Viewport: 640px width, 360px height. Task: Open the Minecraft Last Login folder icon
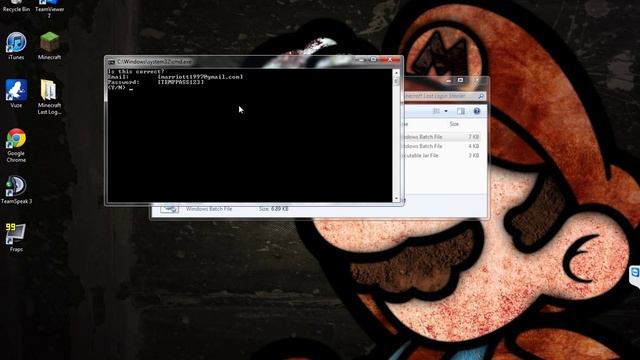click(49, 97)
